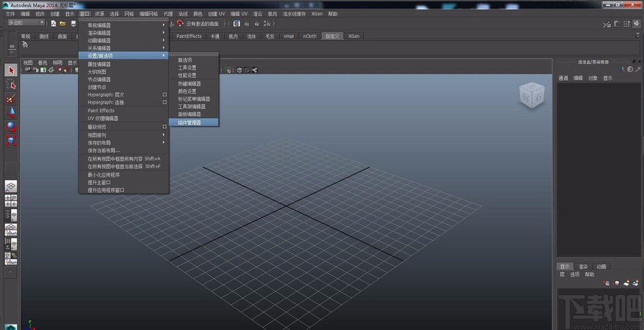
Task: Open the 动画 layer tab
Action: (601, 267)
